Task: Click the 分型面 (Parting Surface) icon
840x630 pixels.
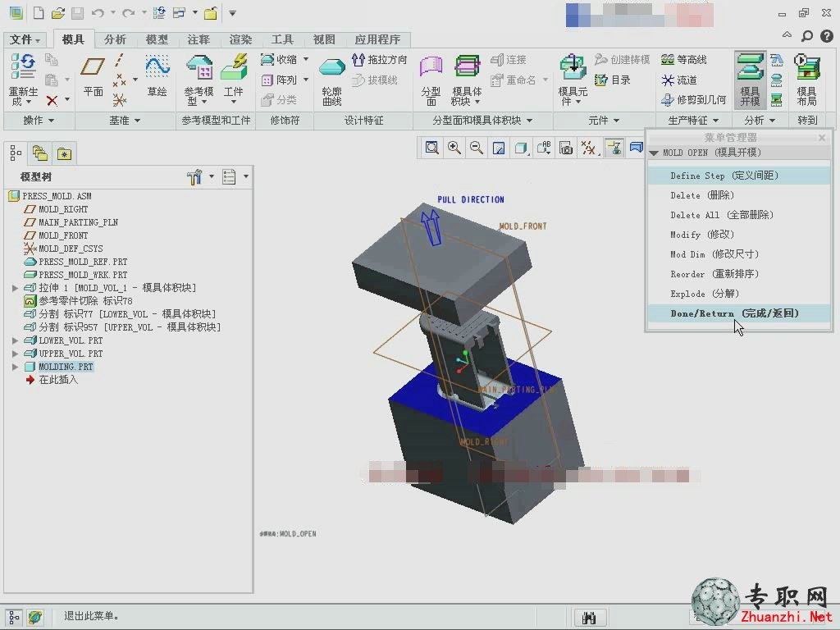Action: (431, 67)
